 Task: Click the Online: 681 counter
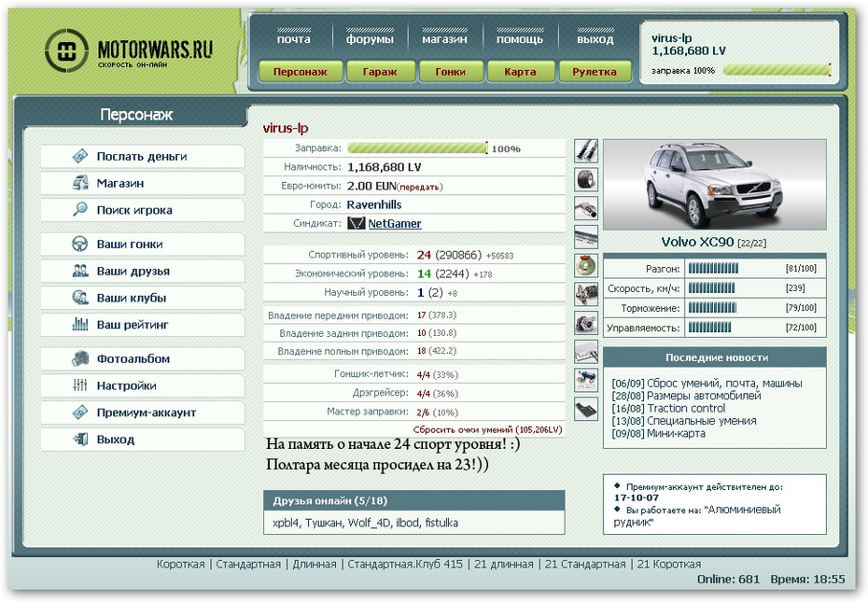[729, 580]
